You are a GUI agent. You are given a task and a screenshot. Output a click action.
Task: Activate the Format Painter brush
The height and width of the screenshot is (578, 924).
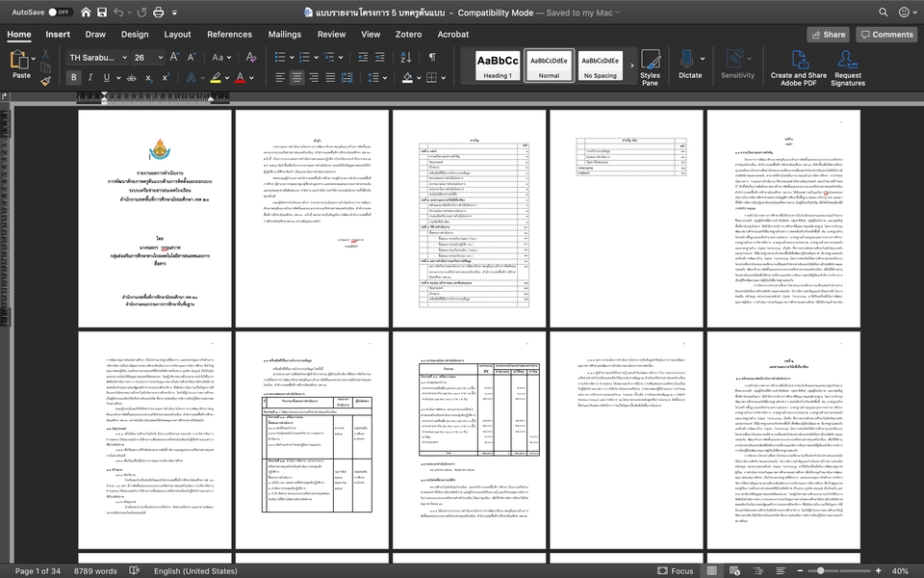[45, 81]
